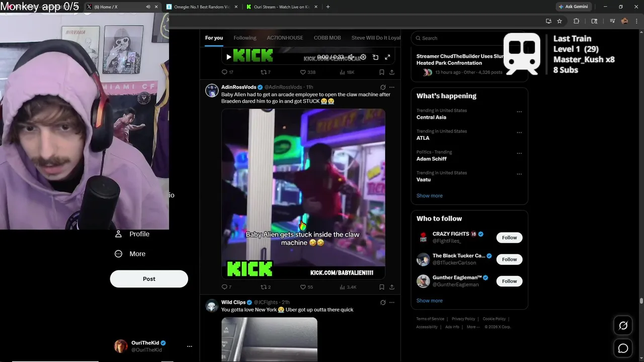Open Chrome extensions puzzle icon

tap(577, 21)
